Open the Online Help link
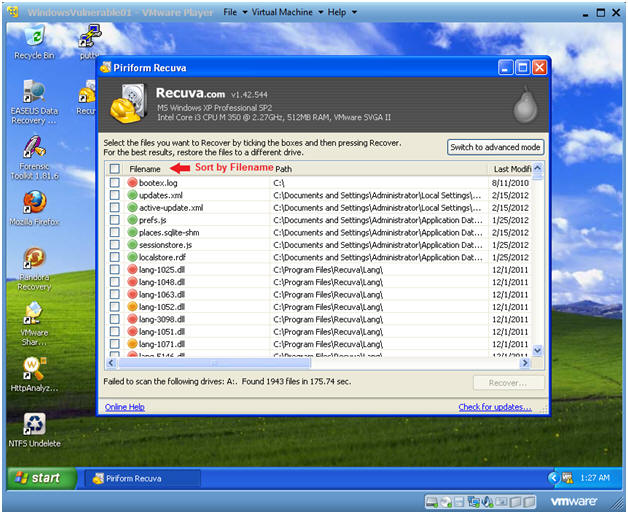Screen dimensions: 628x514 point(125,407)
